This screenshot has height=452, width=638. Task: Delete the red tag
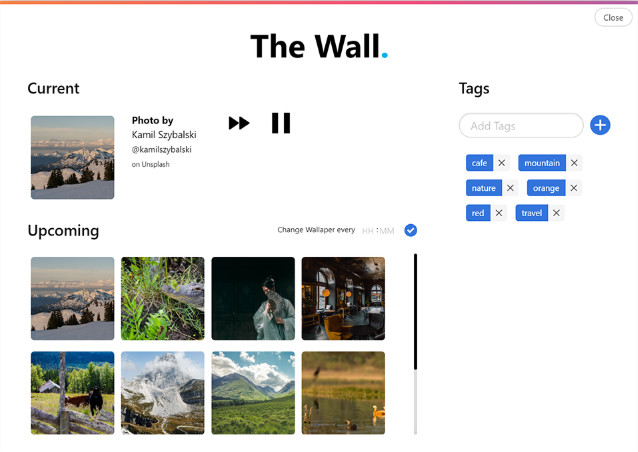point(498,213)
